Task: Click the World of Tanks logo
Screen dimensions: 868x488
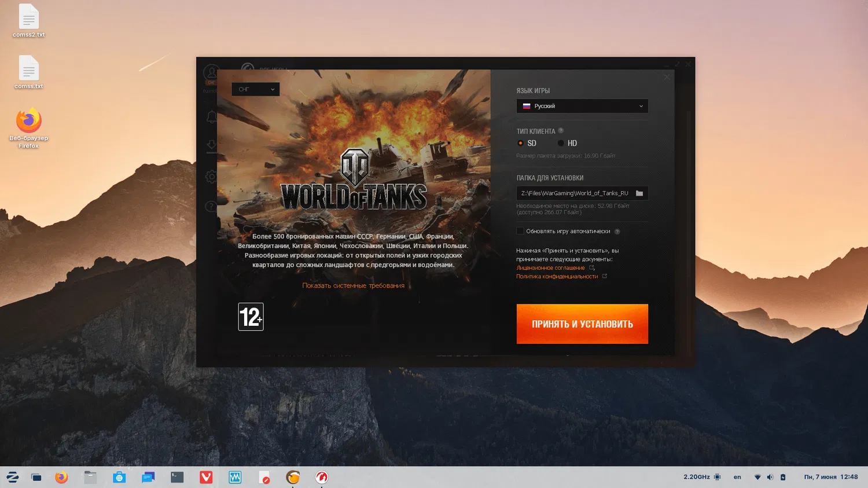Action: pyautogui.click(x=354, y=179)
